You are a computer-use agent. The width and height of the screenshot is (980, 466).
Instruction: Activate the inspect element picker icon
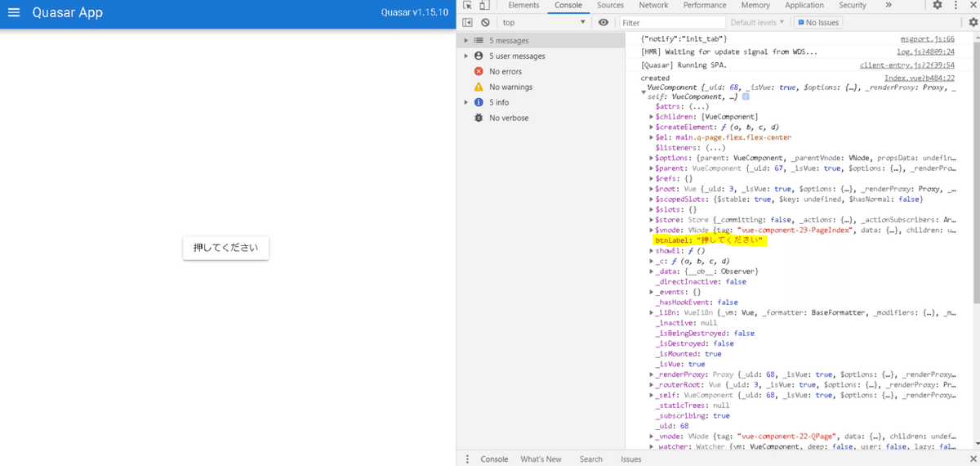click(467, 5)
